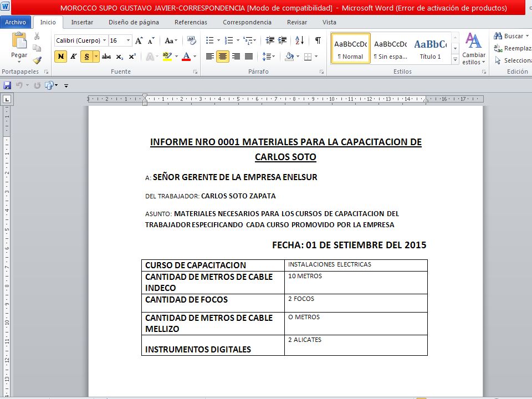Click the first-line indent ruler marker
Image resolution: width=532 pixels, height=399 pixels.
(145, 97)
